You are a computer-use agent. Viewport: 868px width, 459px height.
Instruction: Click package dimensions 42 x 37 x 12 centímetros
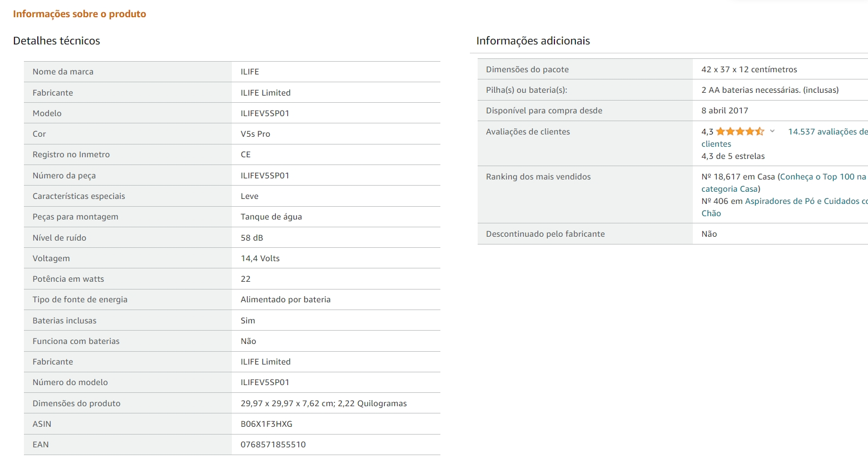(749, 69)
